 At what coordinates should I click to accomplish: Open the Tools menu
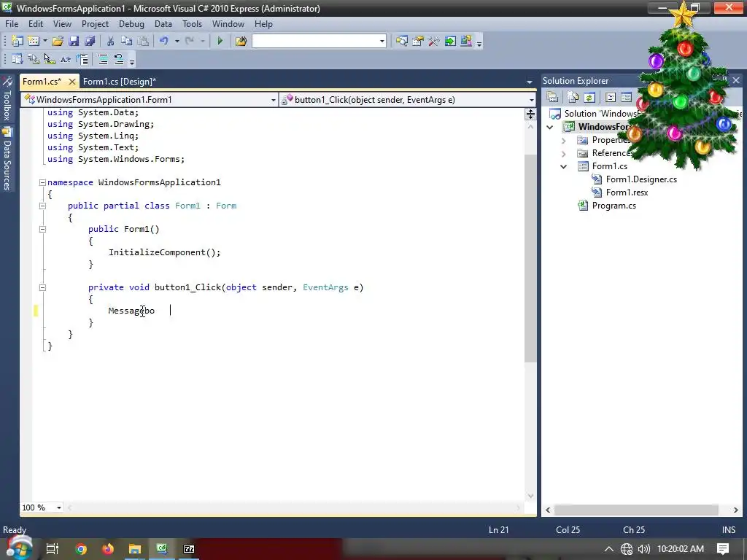(x=193, y=24)
